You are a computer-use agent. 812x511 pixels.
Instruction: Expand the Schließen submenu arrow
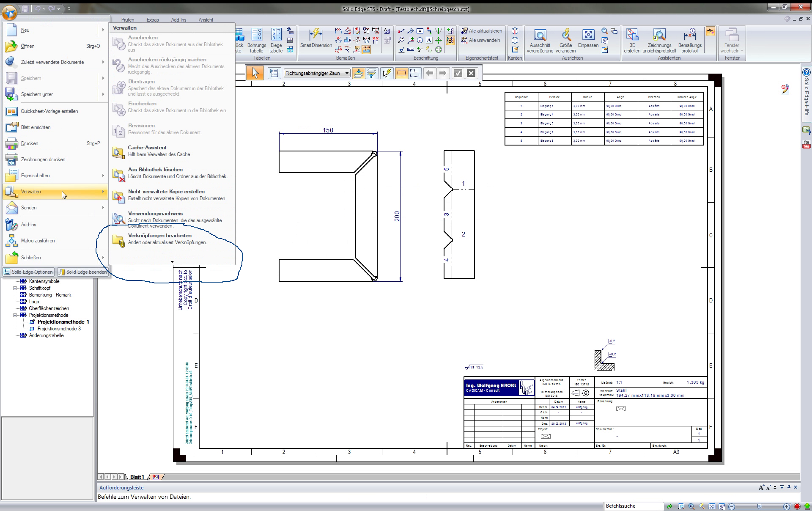click(103, 258)
